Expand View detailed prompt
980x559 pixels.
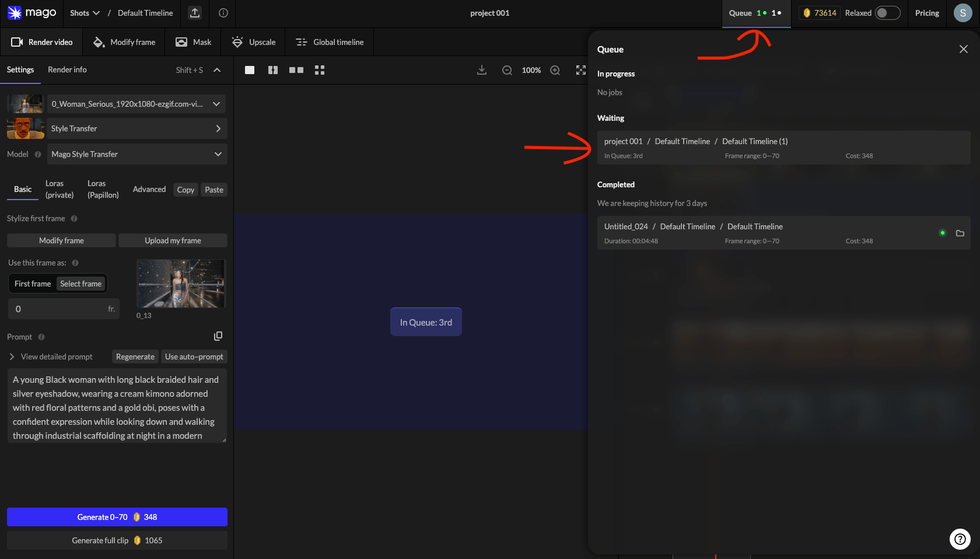point(51,357)
